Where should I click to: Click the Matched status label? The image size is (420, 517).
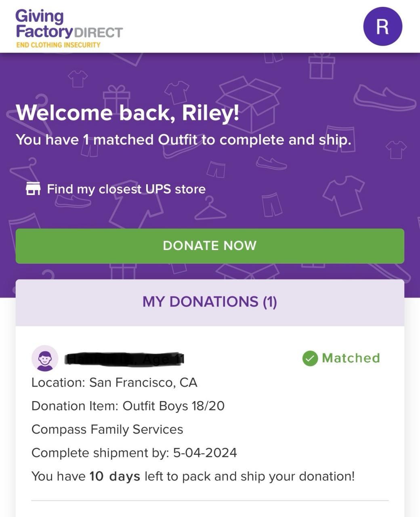pyautogui.click(x=351, y=358)
